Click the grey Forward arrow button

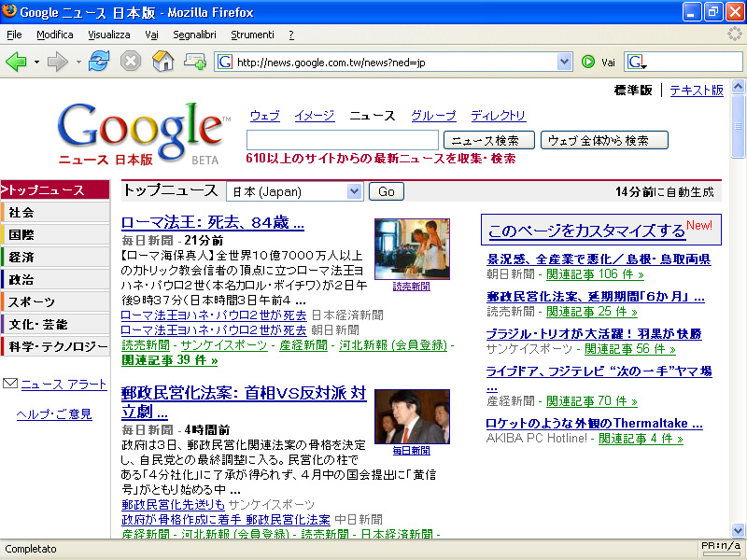click(58, 62)
